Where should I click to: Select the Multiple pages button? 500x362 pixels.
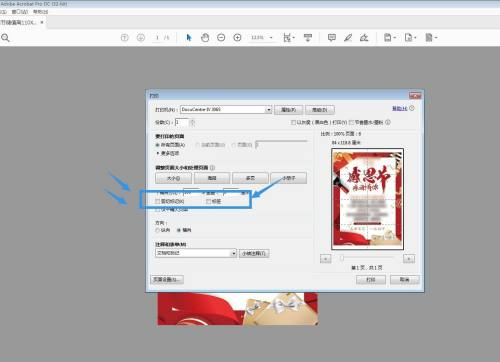pos(250,178)
